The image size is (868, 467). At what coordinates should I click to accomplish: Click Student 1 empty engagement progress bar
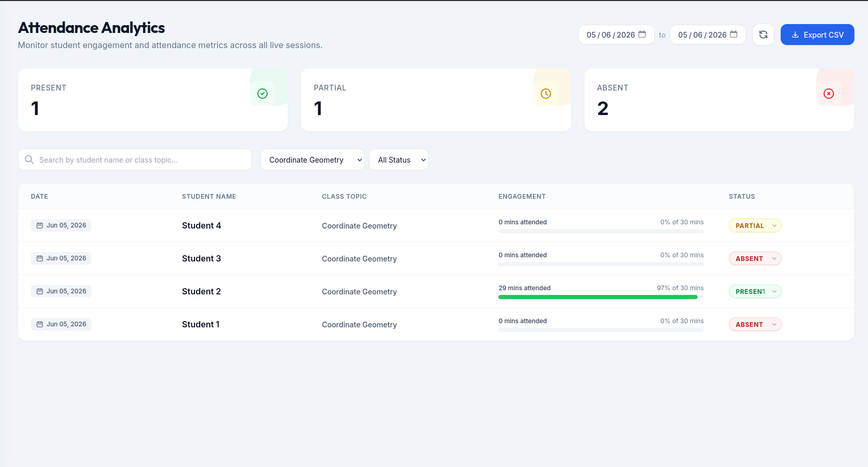[601, 330]
